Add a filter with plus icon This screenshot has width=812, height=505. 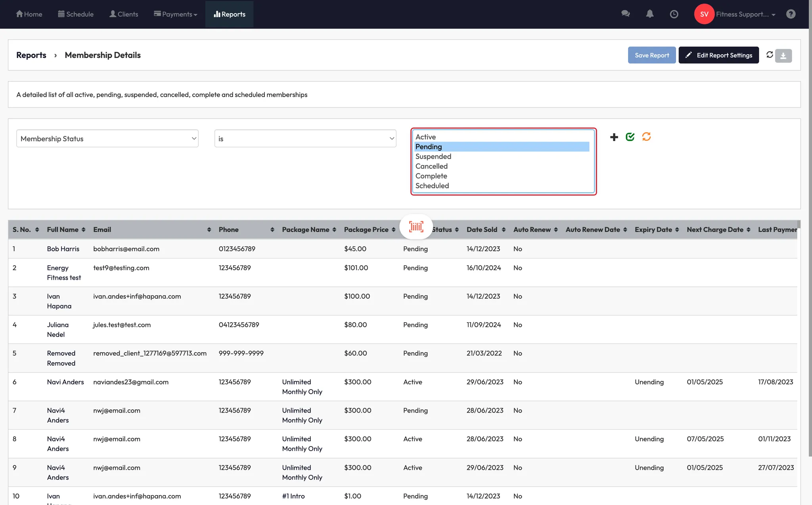click(x=614, y=137)
